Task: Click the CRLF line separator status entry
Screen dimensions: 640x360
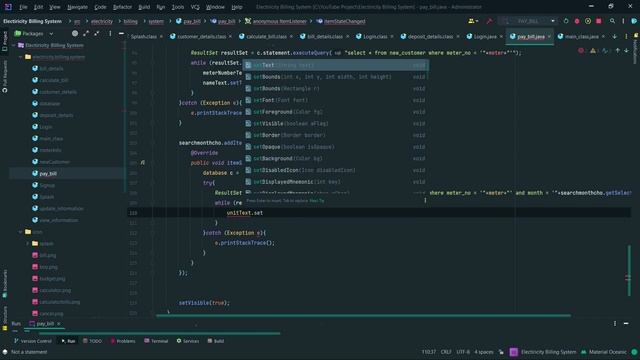Action: point(446,352)
